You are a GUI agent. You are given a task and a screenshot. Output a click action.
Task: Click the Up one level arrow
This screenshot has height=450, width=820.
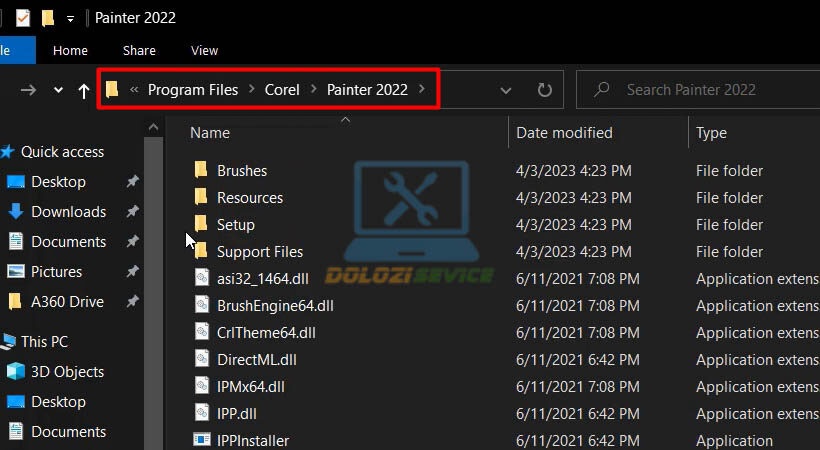84,91
